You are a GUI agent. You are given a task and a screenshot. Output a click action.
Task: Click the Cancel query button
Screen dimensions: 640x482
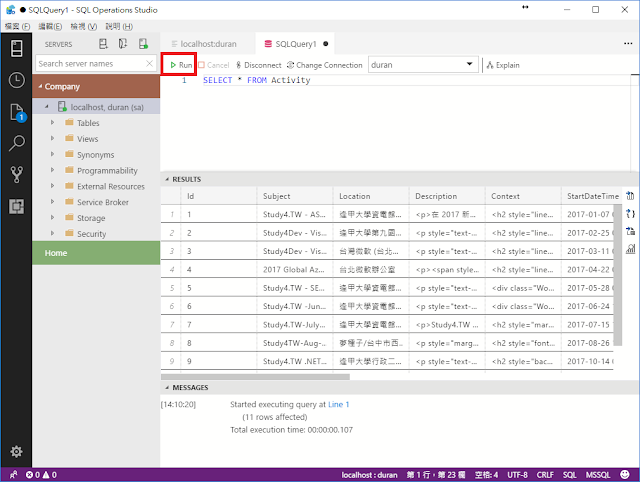pos(214,65)
